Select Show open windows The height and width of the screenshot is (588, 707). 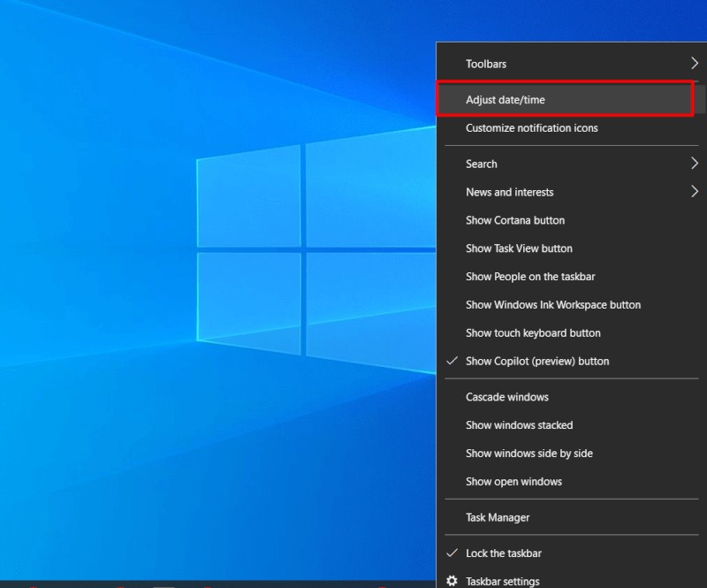[571, 482]
